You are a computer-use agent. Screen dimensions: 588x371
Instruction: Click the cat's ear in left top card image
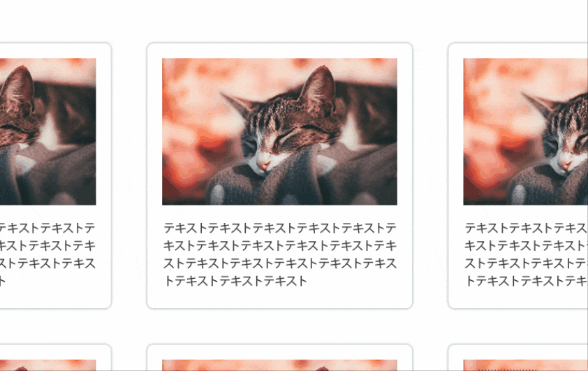pos(18,88)
